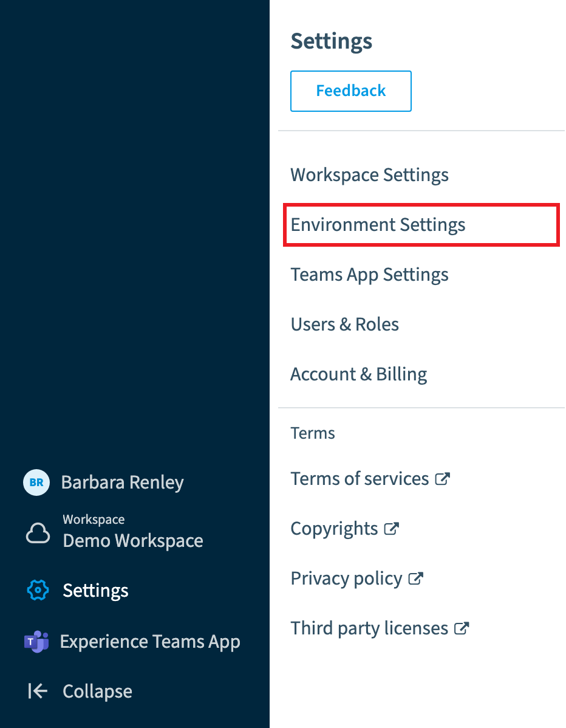Click the BR user avatar icon
This screenshot has height=728, width=566.
point(36,482)
